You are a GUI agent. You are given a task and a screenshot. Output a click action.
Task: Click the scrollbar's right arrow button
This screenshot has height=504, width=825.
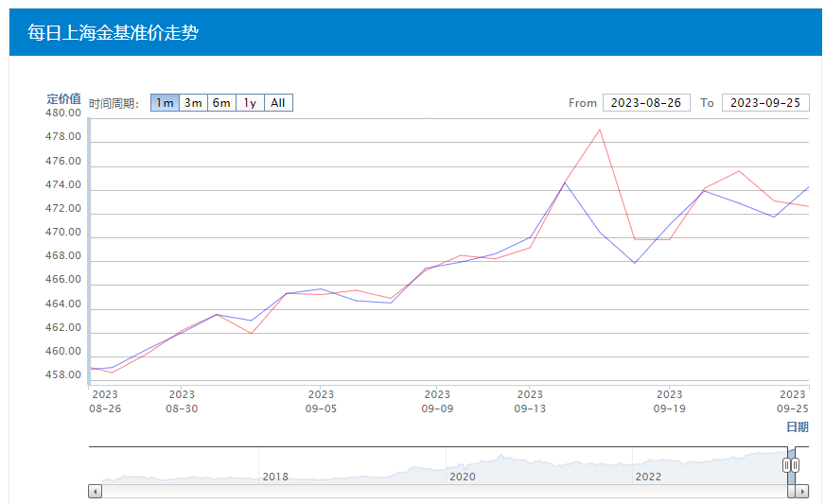802,491
